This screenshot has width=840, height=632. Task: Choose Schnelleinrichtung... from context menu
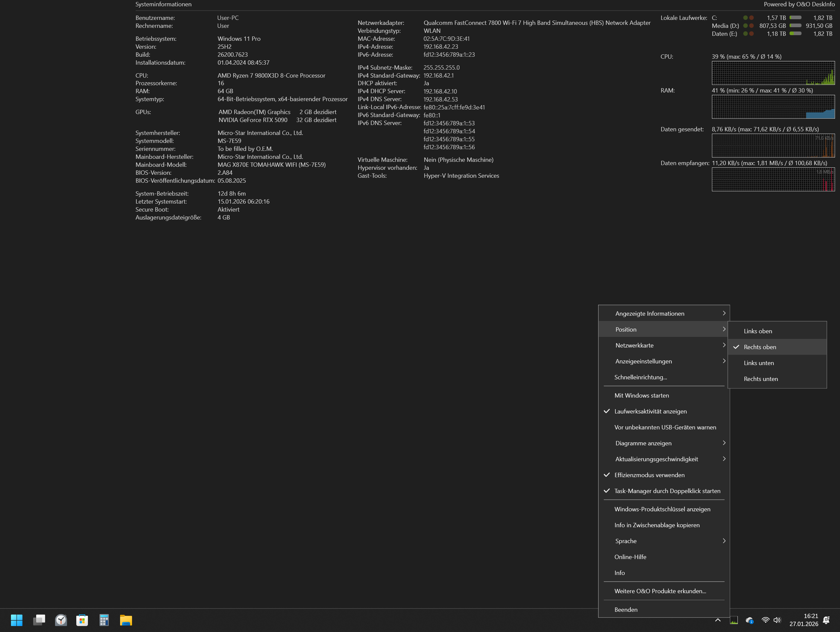tap(640, 377)
